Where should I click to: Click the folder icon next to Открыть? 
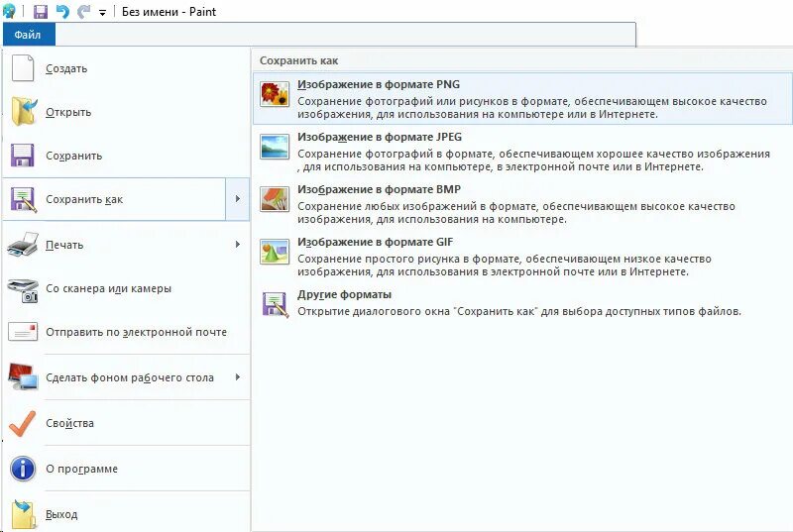click(23, 112)
